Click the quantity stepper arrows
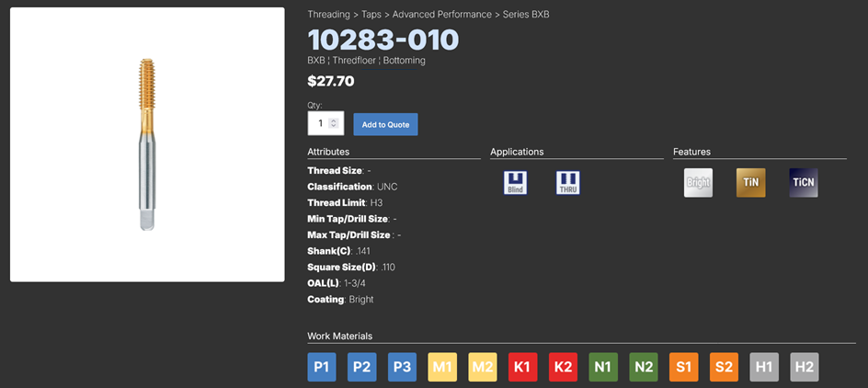Screen dimensions: 868x388 334,123
